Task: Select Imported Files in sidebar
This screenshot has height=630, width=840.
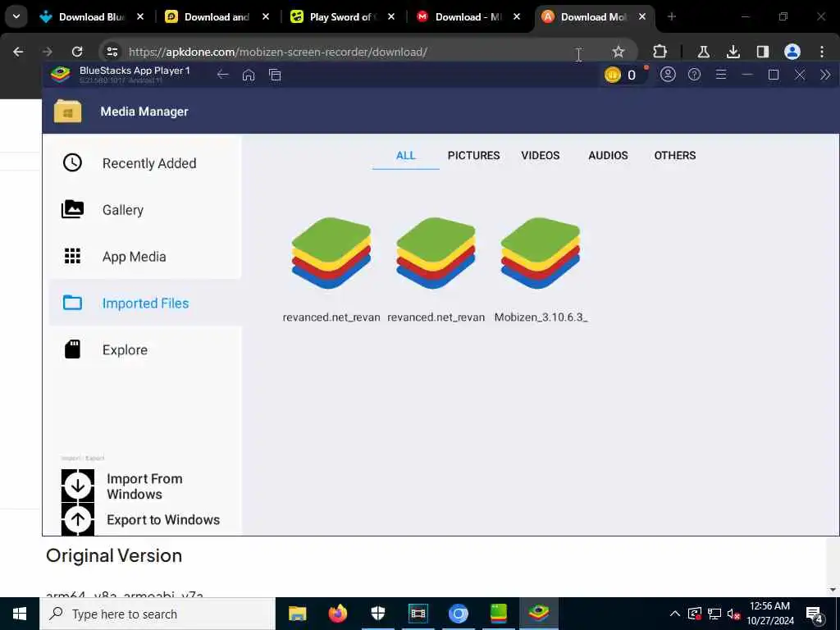Action: pyautogui.click(x=144, y=303)
